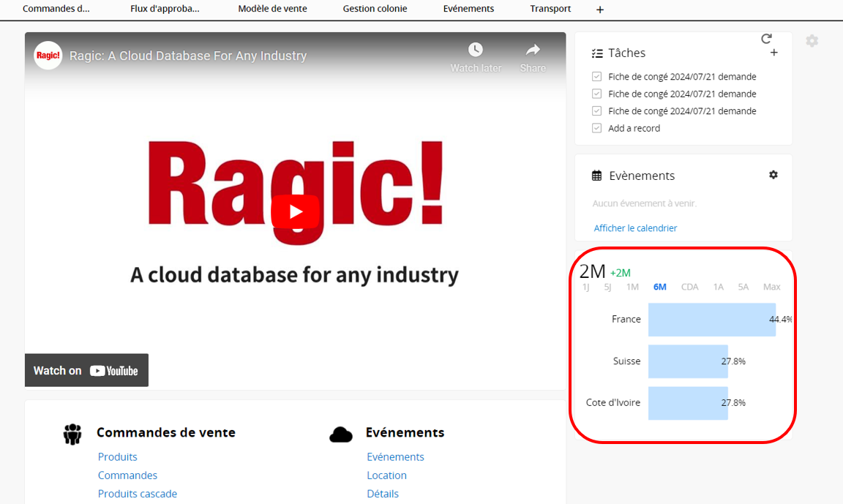Click the Suisse chart label
Image resolution: width=843 pixels, height=504 pixels.
click(x=627, y=361)
